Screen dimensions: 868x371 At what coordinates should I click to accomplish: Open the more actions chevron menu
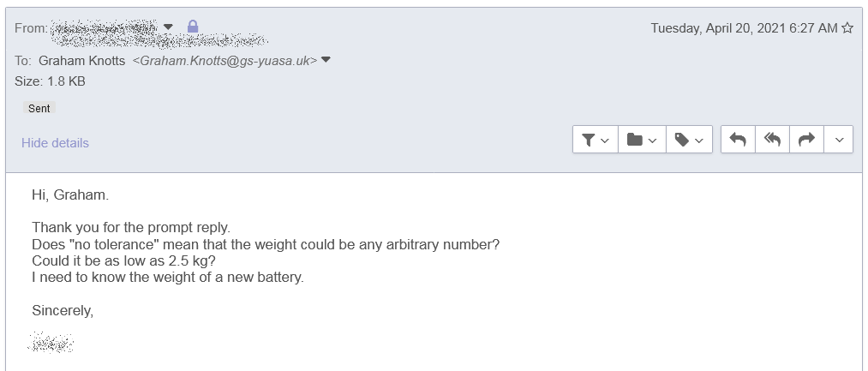pos(838,140)
